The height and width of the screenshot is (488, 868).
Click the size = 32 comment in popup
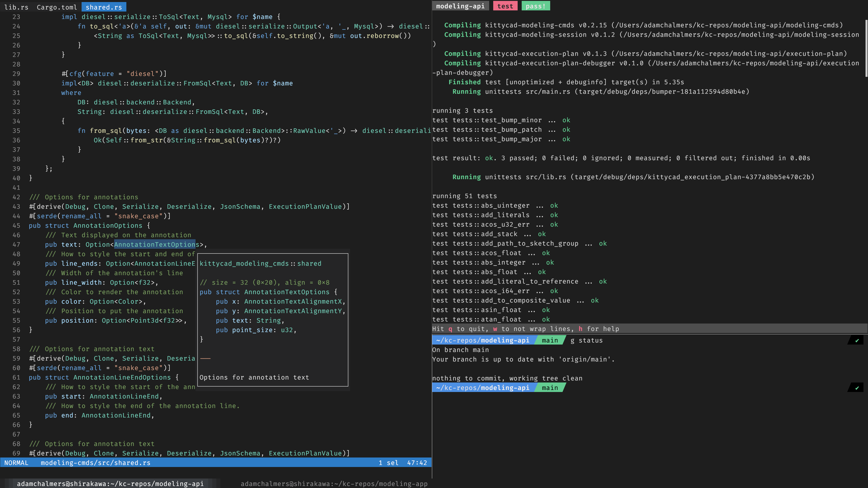[264, 283]
